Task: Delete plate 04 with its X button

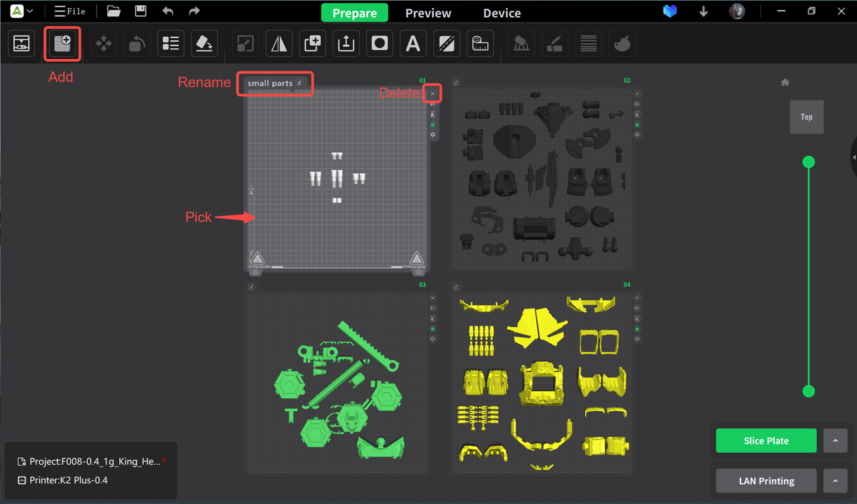Action: point(637,298)
